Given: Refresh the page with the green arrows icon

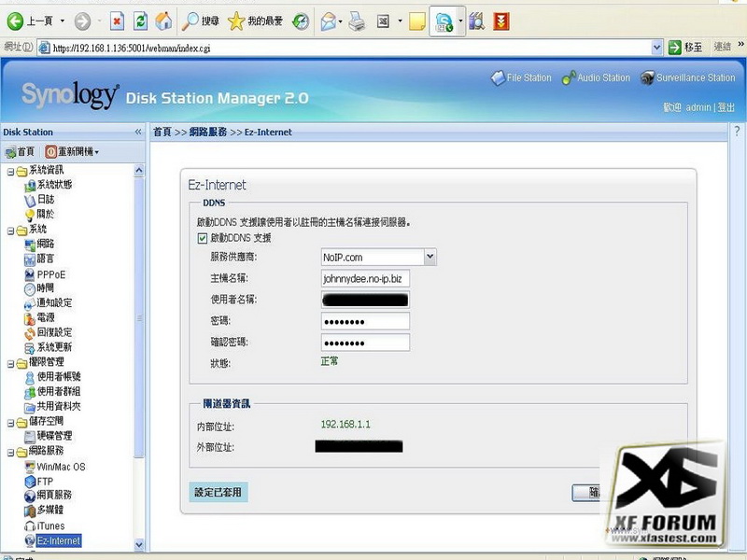Looking at the screenshot, I should (x=141, y=21).
